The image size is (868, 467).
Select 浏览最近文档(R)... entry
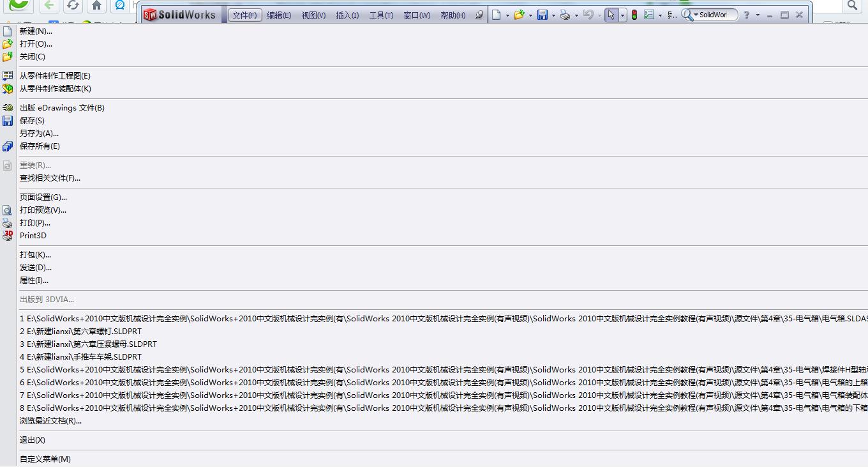50,421
